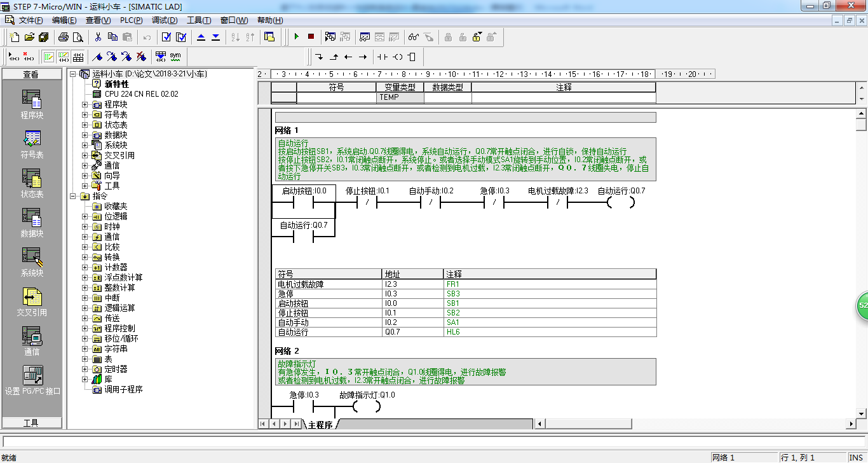Insert a contact from the toolbar

pyautogui.click(x=383, y=57)
